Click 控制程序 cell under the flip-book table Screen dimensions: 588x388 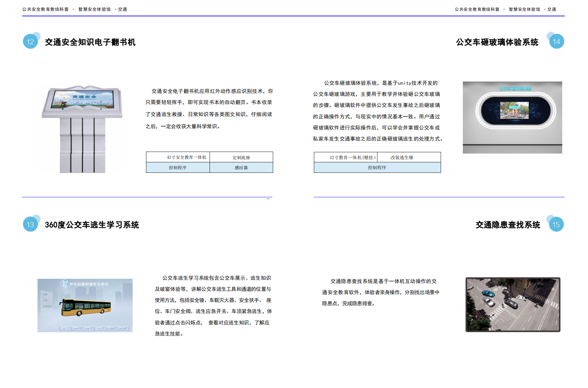(178, 168)
